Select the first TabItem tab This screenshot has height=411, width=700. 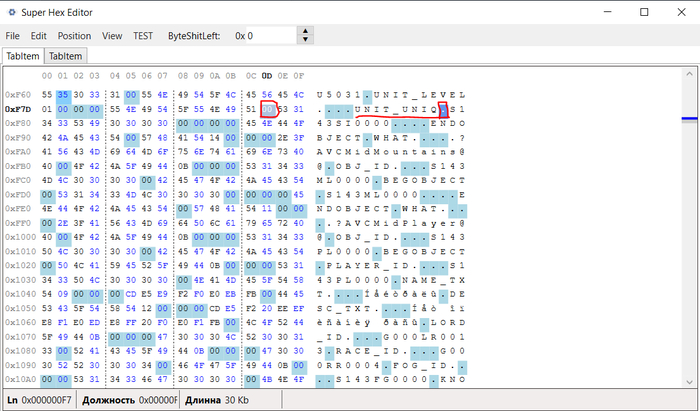[x=22, y=56]
